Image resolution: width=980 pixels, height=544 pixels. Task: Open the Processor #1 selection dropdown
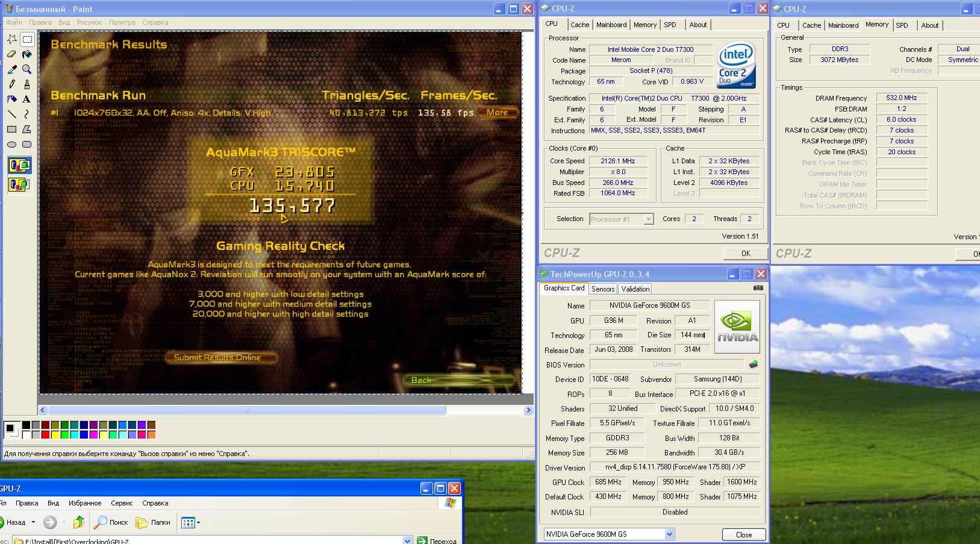point(649,219)
